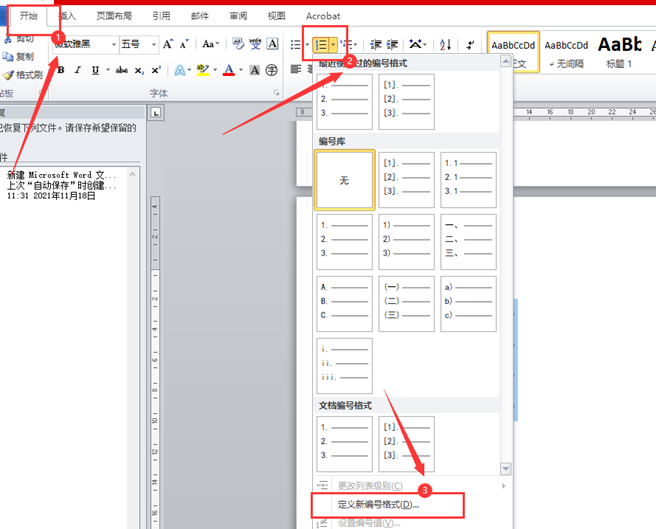This screenshot has width=656, height=529.
Task: Click the Clear Formatting eraser icon
Action: click(x=238, y=44)
